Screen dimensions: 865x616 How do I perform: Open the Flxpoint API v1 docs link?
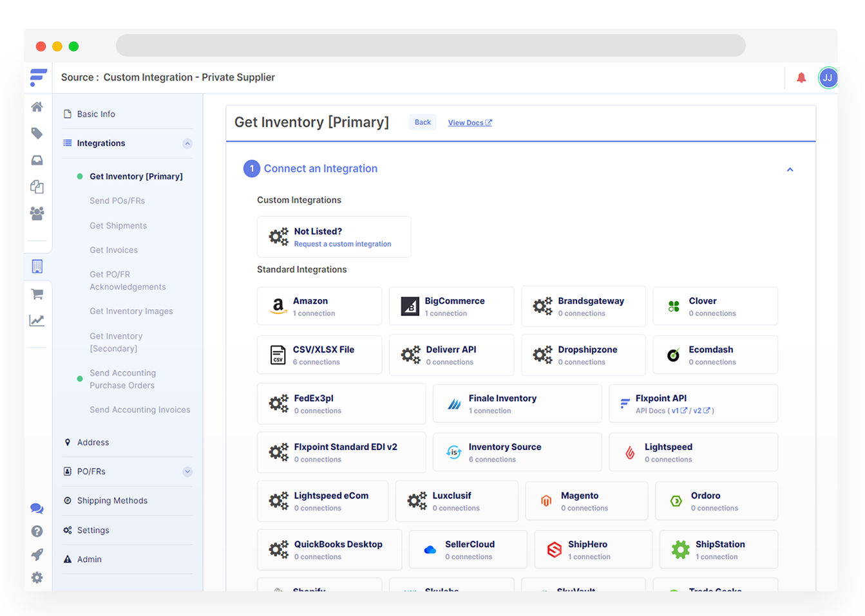pos(679,411)
